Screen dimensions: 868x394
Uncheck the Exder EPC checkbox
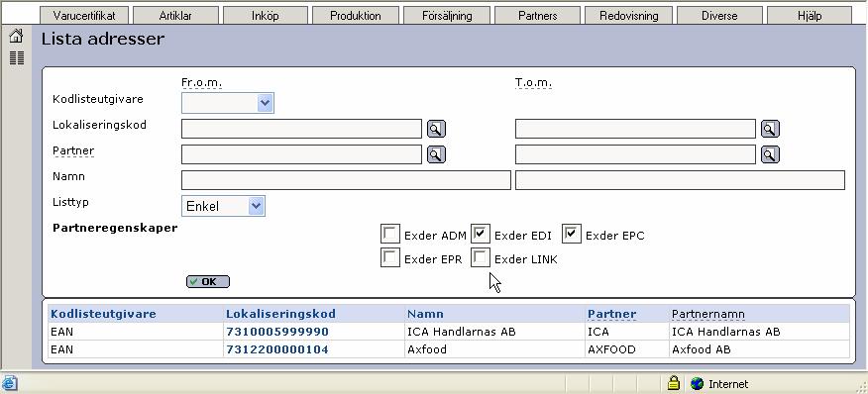(572, 234)
